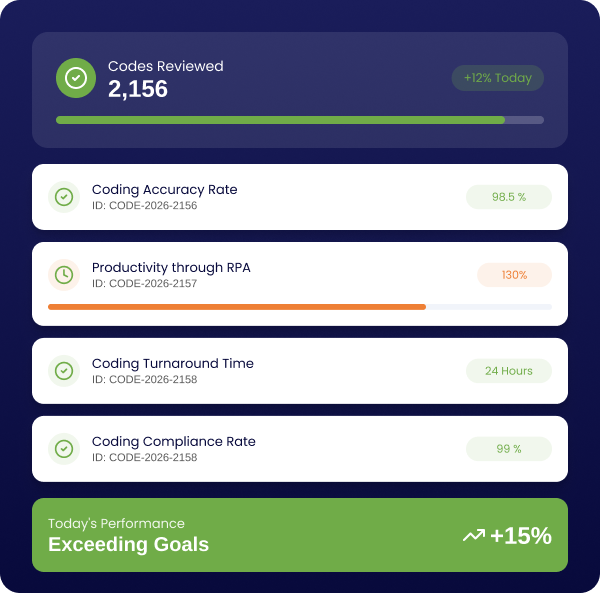The image size is (600, 593).
Task: Click the ID CODE-2026-2157 label
Action: click(x=144, y=283)
